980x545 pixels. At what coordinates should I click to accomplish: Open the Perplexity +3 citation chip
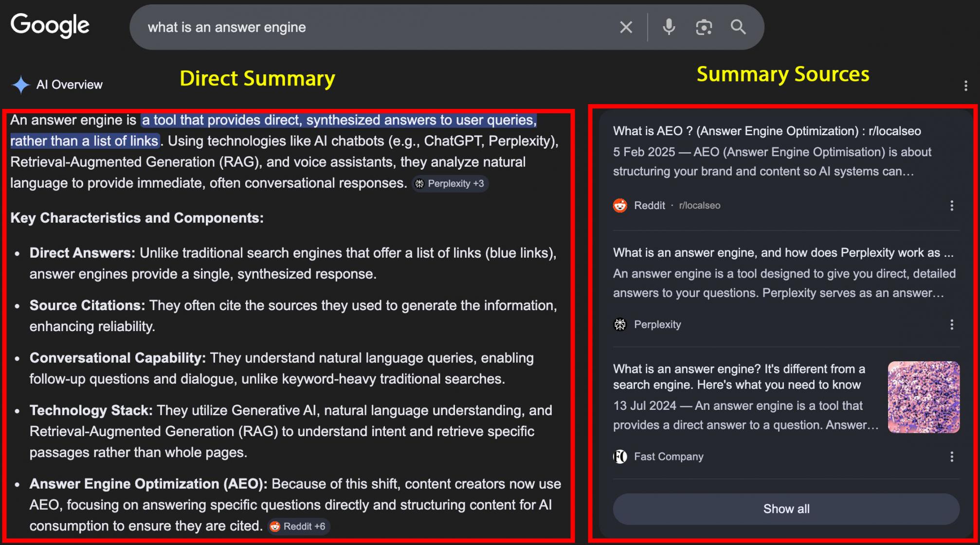[450, 184]
